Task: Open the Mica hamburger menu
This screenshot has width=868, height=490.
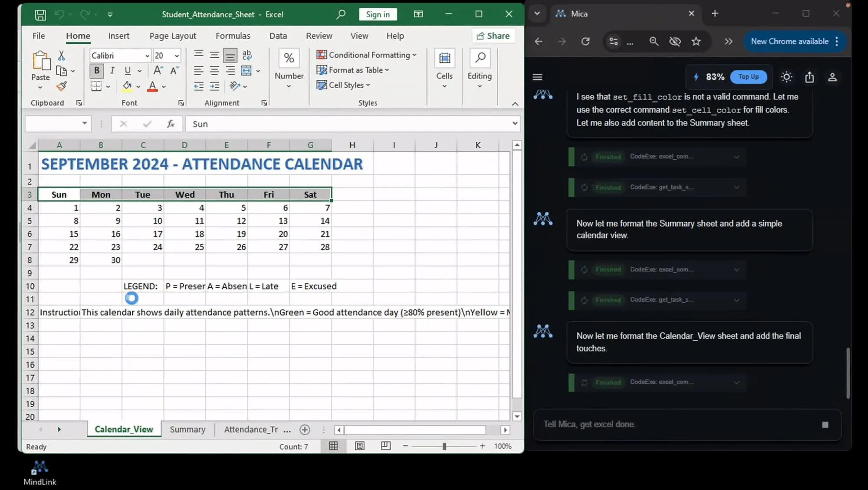Action: pyautogui.click(x=537, y=77)
